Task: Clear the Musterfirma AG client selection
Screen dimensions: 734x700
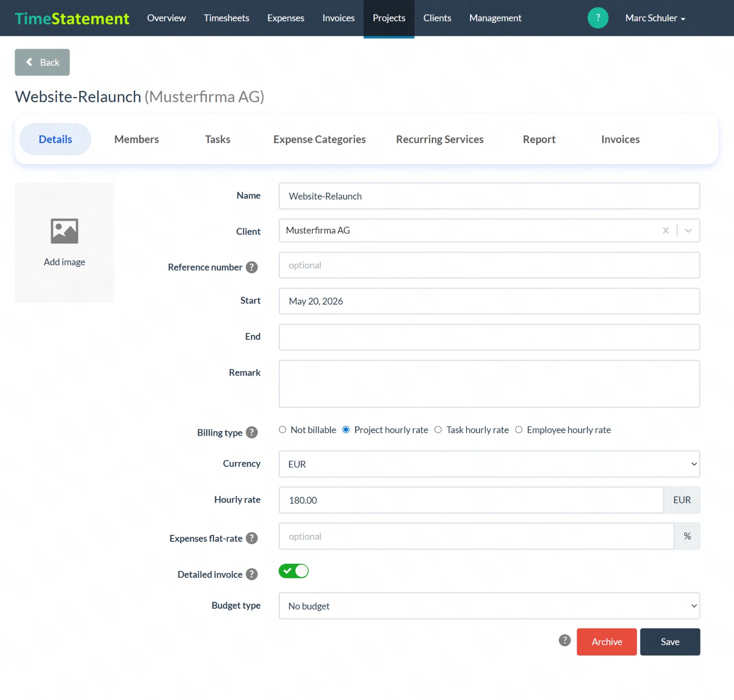Action: click(x=666, y=230)
